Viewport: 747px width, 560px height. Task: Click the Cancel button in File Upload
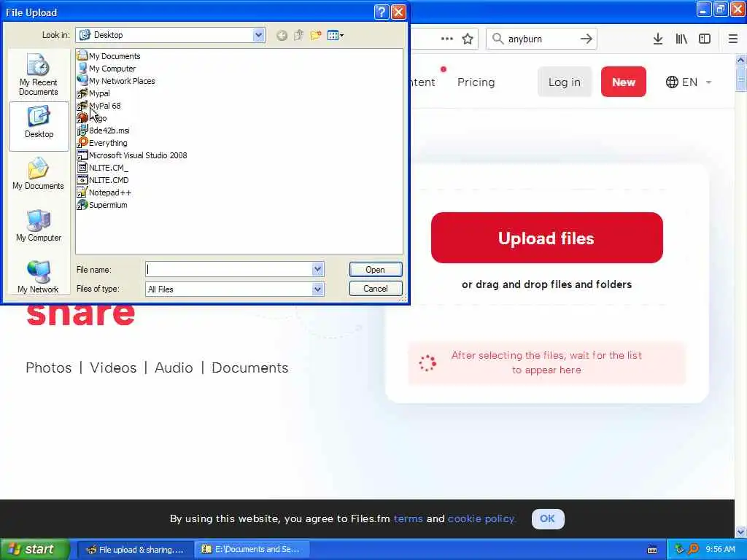[376, 289]
